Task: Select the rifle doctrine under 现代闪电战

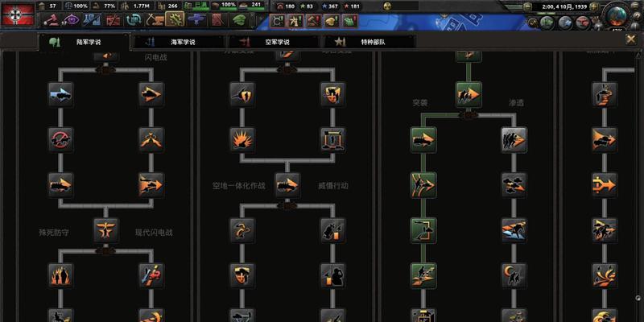Action: coord(151,275)
